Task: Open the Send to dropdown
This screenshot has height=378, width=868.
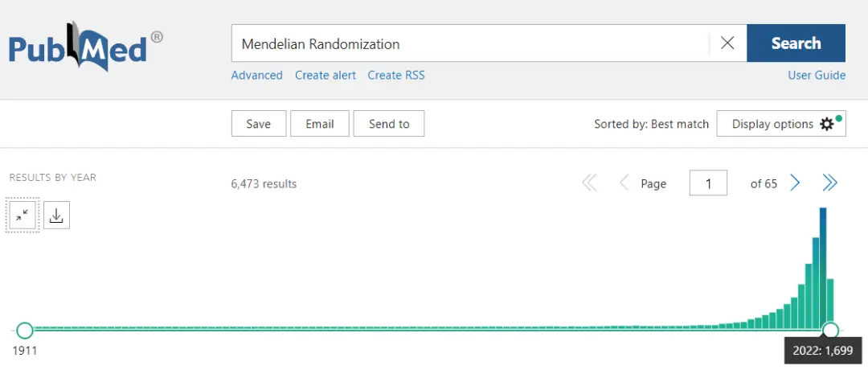Action: [x=389, y=124]
